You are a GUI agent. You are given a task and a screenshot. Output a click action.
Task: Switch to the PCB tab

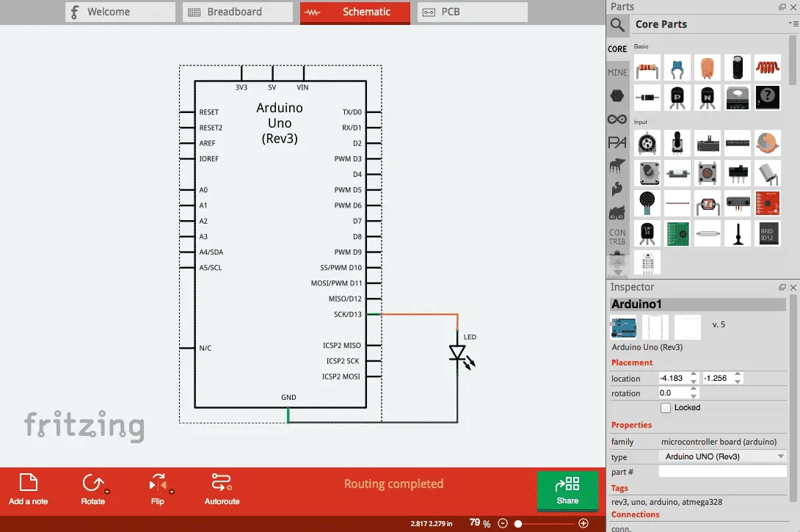473,12
